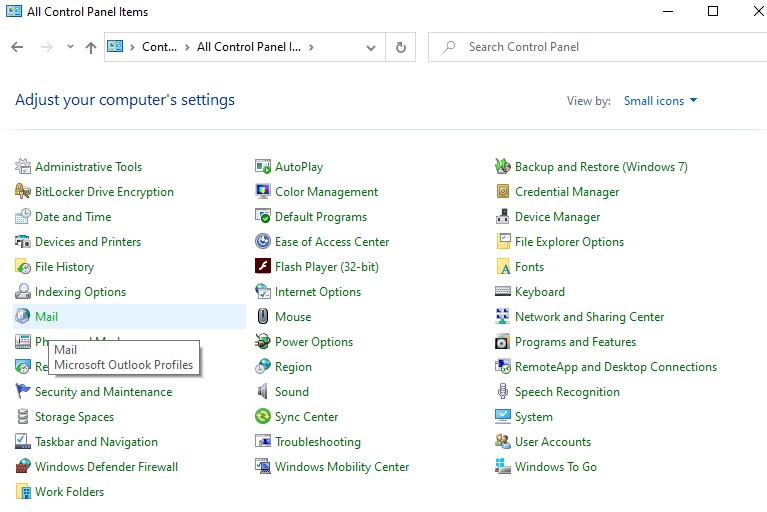The height and width of the screenshot is (512, 767).
Task: Select the Devices and Printers icon
Action: pos(23,242)
